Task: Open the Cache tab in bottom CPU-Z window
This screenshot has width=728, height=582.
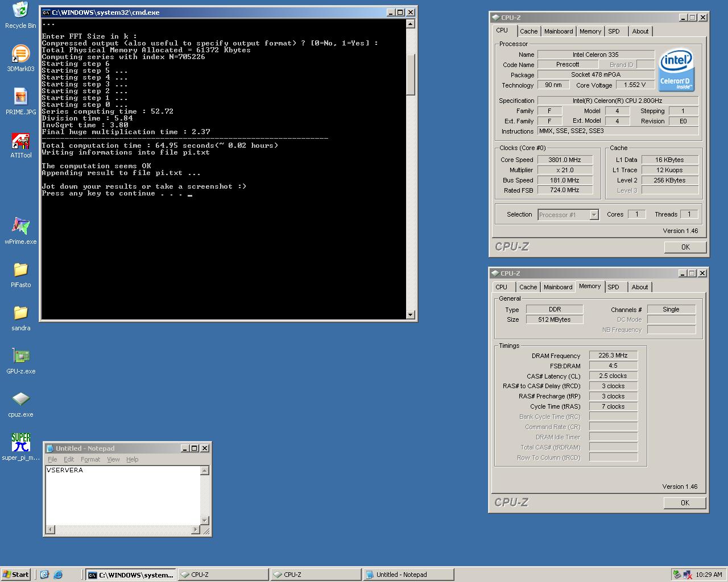Action: 528,287
